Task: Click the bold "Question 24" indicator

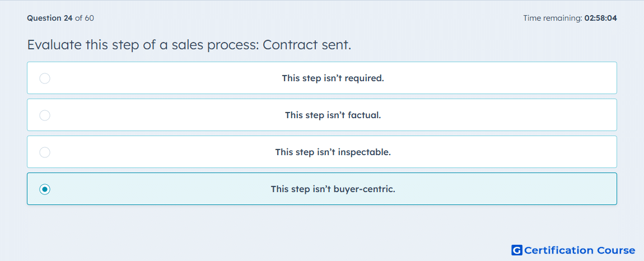Action: [50, 18]
